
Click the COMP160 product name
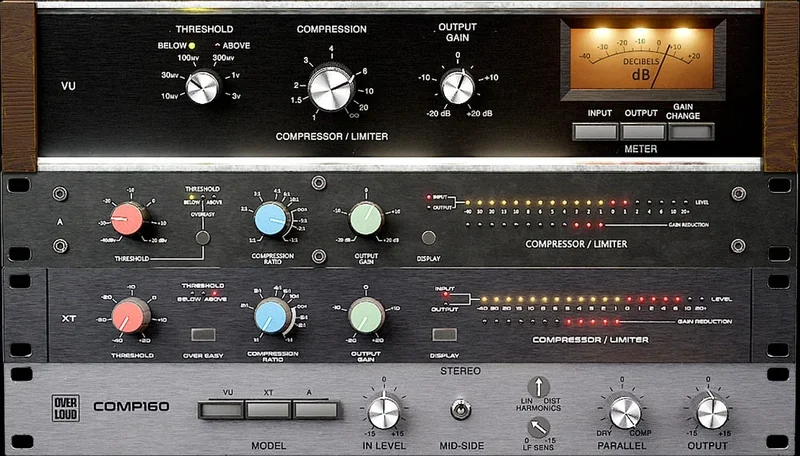(131, 407)
